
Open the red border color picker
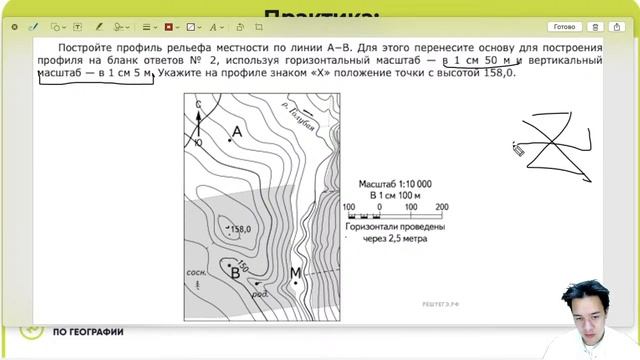point(171,27)
